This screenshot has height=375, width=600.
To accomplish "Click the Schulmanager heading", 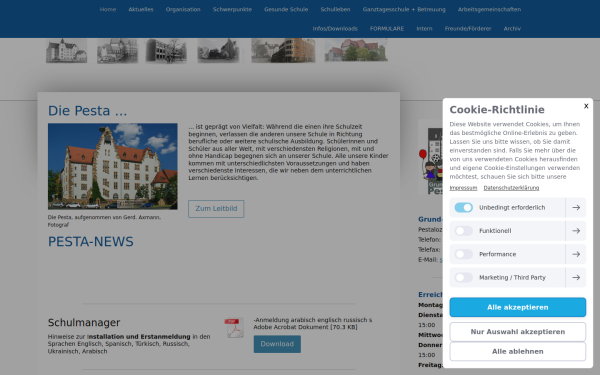I will tap(84, 323).
